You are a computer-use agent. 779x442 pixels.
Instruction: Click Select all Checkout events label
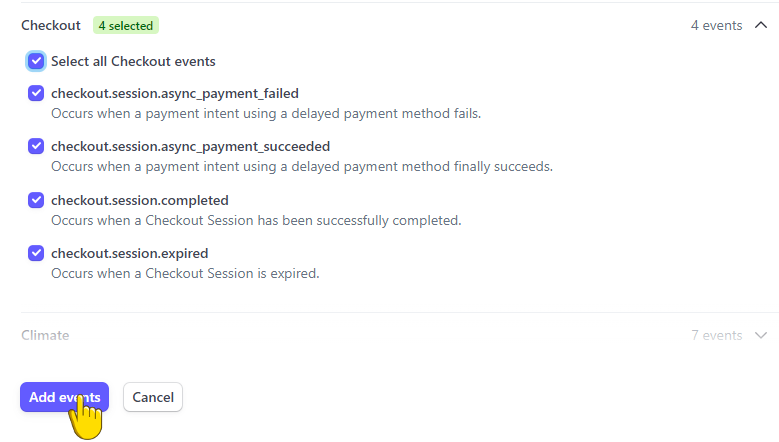133,62
